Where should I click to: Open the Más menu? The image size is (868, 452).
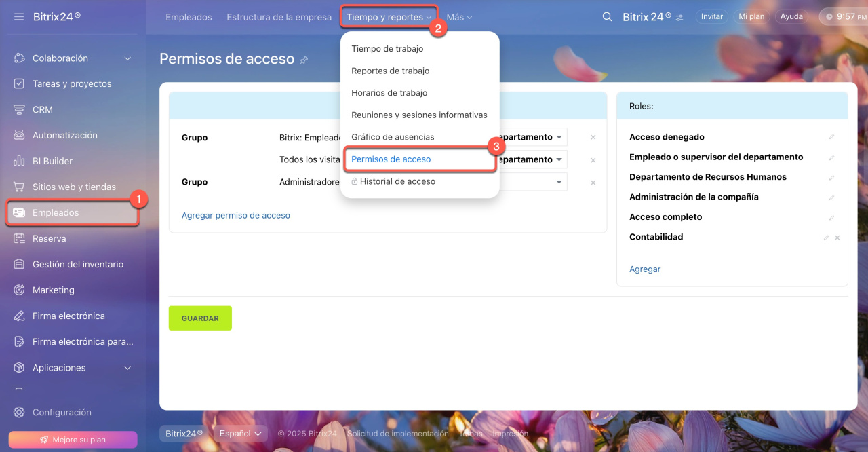[459, 17]
